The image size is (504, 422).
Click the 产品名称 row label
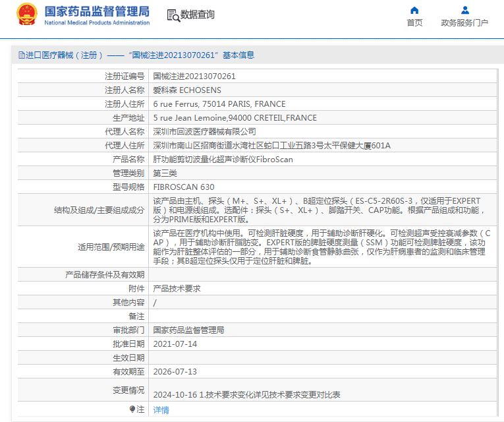[x=128, y=159]
